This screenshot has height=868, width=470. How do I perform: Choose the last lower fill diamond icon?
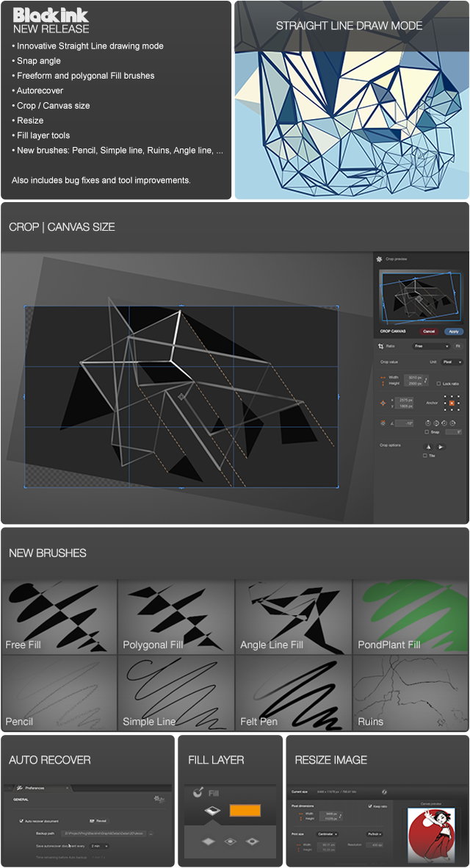(x=252, y=841)
